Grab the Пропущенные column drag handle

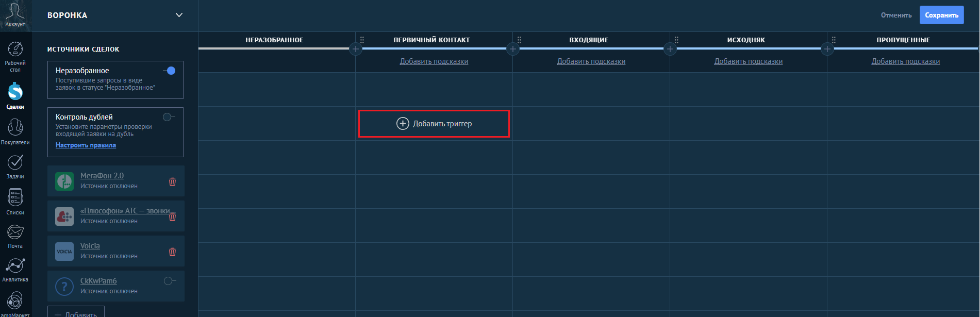point(834,40)
